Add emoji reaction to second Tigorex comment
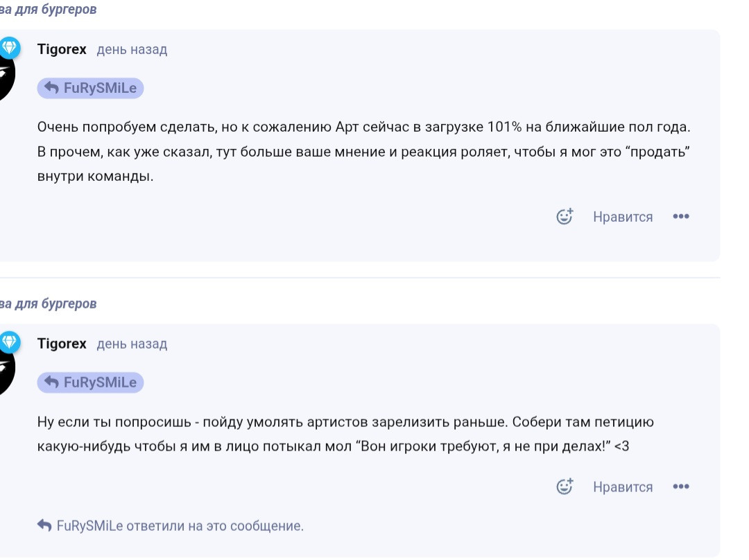The width and height of the screenshot is (749, 560). point(565,487)
